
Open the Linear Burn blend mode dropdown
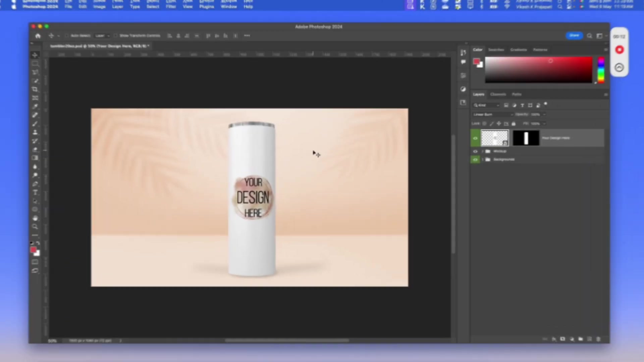coord(491,114)
